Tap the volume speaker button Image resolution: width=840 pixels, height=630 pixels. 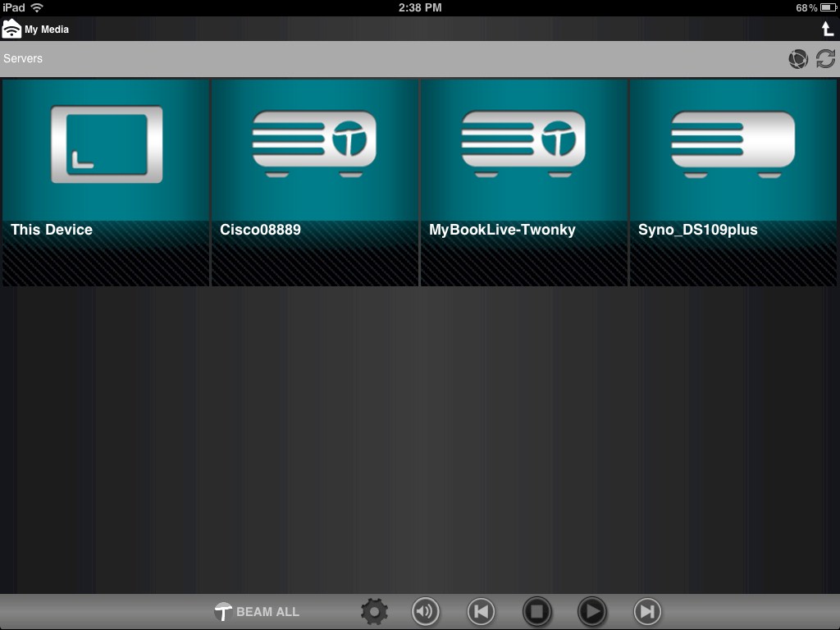click(426, 611)
